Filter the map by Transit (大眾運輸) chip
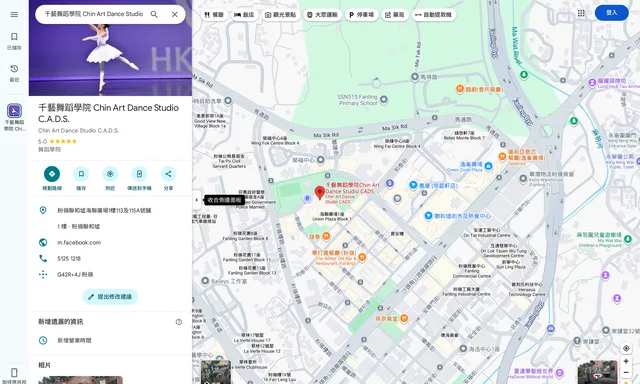 [x=322, y=15]
